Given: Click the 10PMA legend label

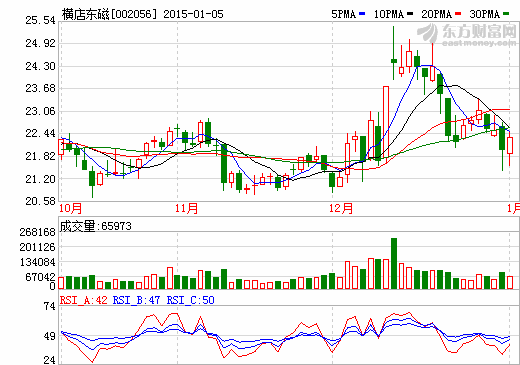Looking at the screenshot, I should click(389, 14).
